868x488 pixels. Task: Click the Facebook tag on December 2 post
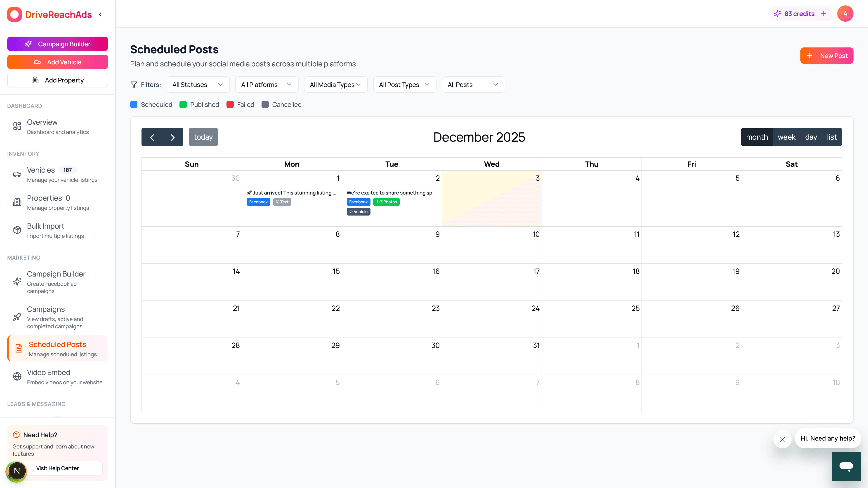[358, 202]
